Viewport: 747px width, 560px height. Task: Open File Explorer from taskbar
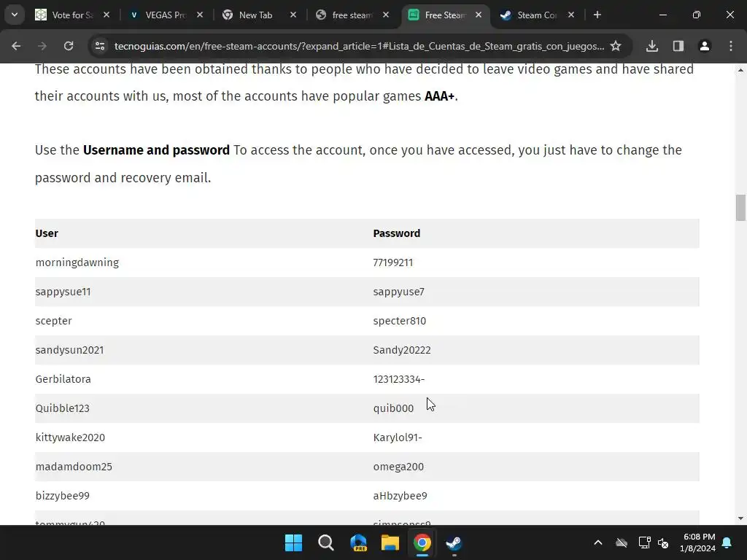tap(390, 542)
